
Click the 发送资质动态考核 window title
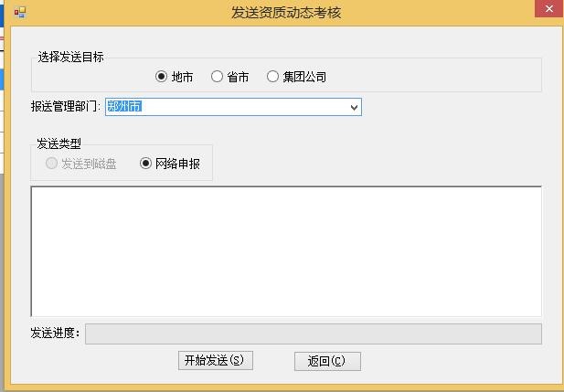pyautogui.click(x=288, y=12)
